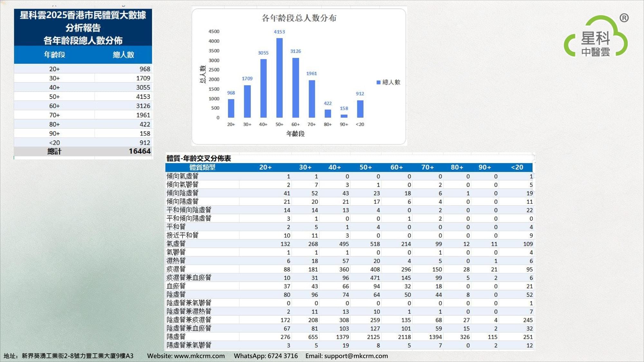
Task: Select the 體質類型 column header
Action: click(x=202, y=167)
